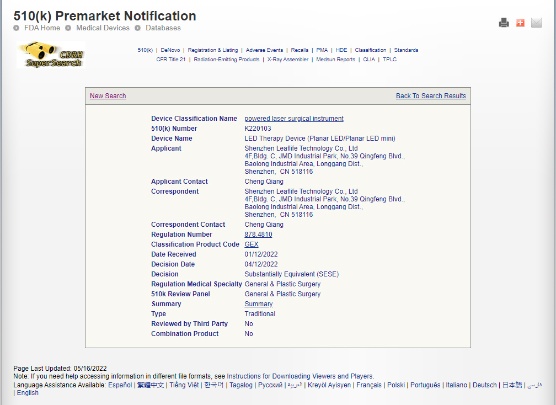556x405 pixels.
Task: Click the LED Therapy Device name text
Action: 320,138
